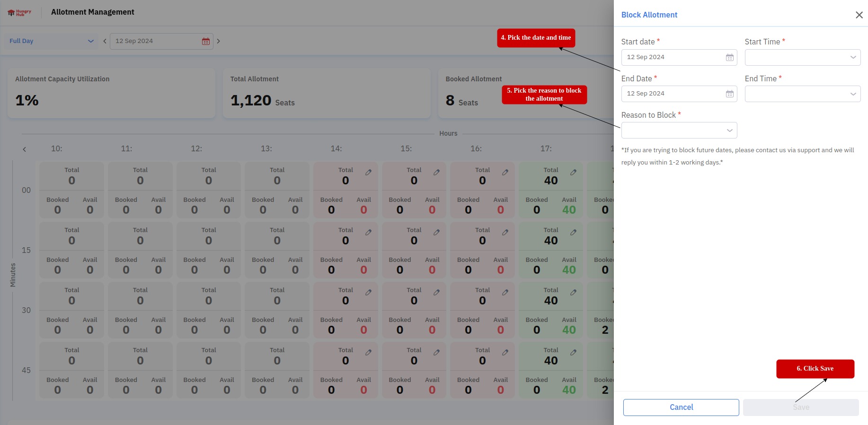The image size is (868, 425).
Task: Click pencil icon on 15:30 slot
Action: pos(436,293)
